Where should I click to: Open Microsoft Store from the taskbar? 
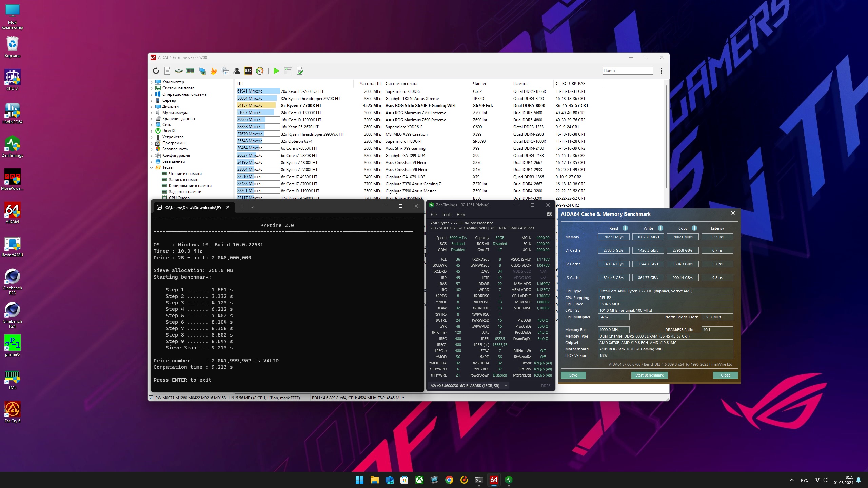pyautogui.click(x=404, y=480)
